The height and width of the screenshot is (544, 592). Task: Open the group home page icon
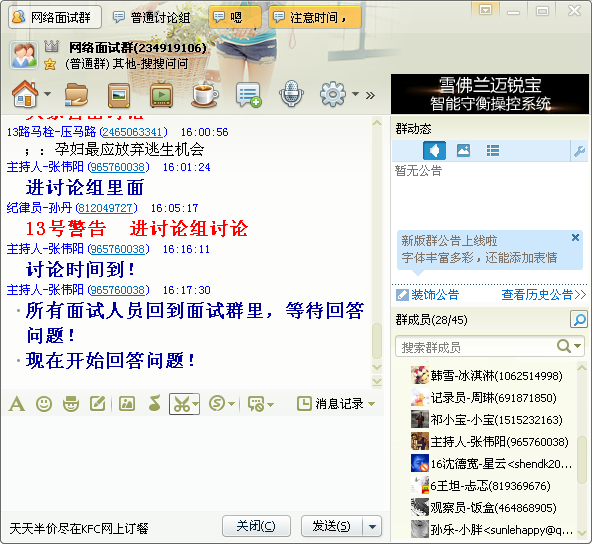click(25, 94)
